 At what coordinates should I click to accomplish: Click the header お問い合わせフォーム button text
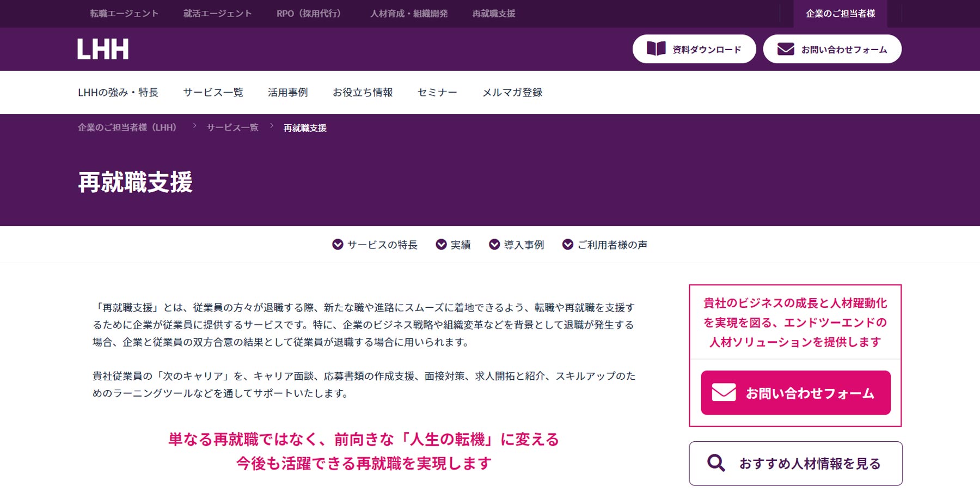point(844,50)
